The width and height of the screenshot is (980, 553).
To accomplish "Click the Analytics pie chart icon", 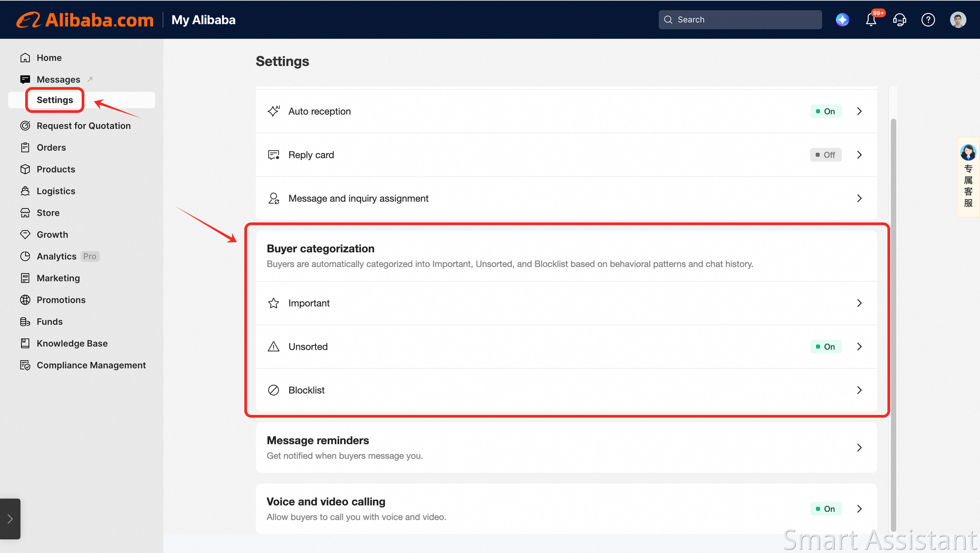I will click(25, 256).
